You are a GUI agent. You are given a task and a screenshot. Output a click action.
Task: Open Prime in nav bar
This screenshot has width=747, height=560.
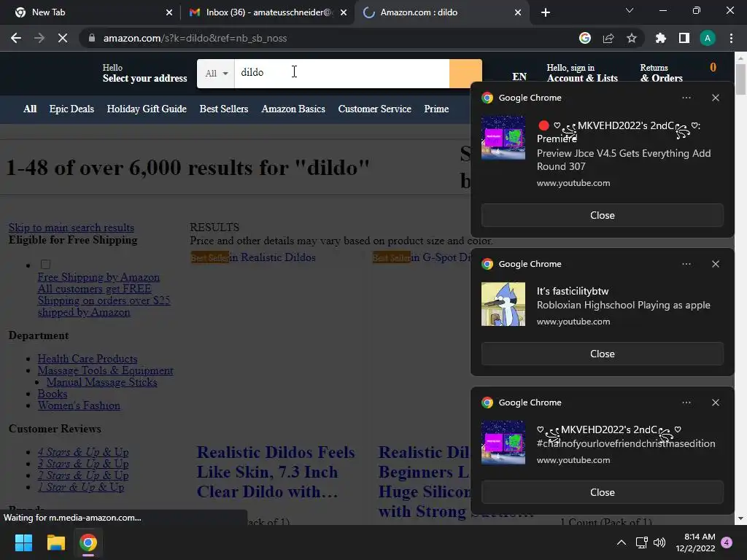click(436, 109)
